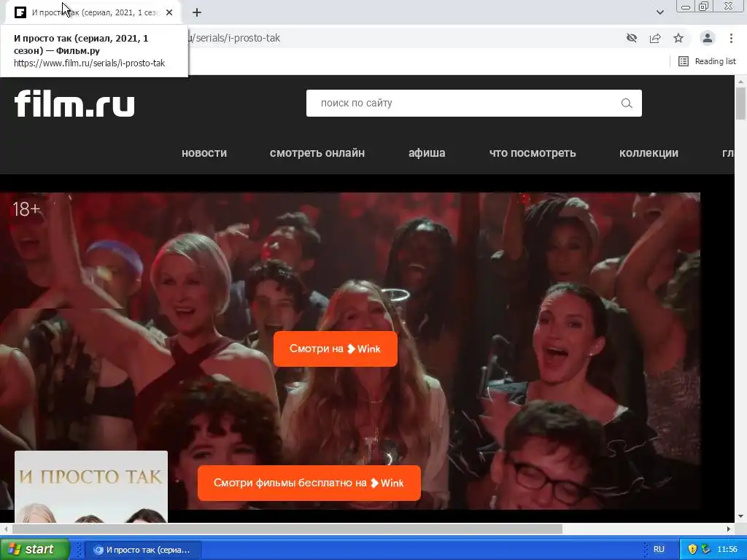The height and width of the screenshot is (560, 747).
Task: Select the И просто так taskbar window button
Action: [142, 550]
